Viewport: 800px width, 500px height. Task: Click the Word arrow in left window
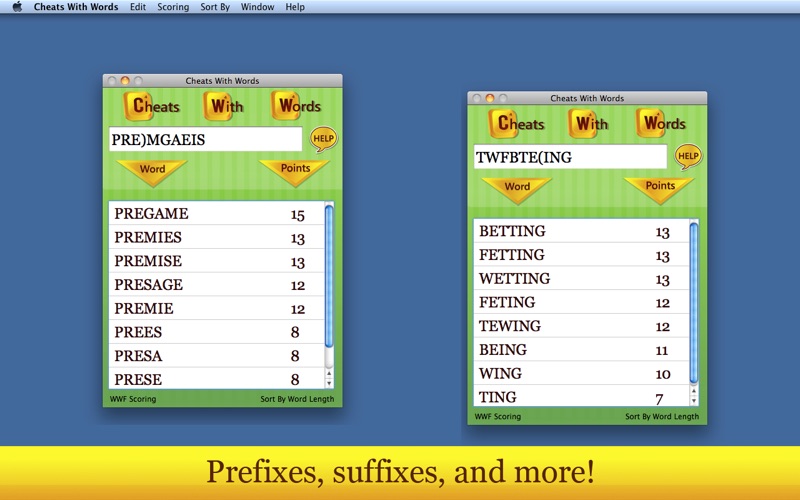point(152,171)
